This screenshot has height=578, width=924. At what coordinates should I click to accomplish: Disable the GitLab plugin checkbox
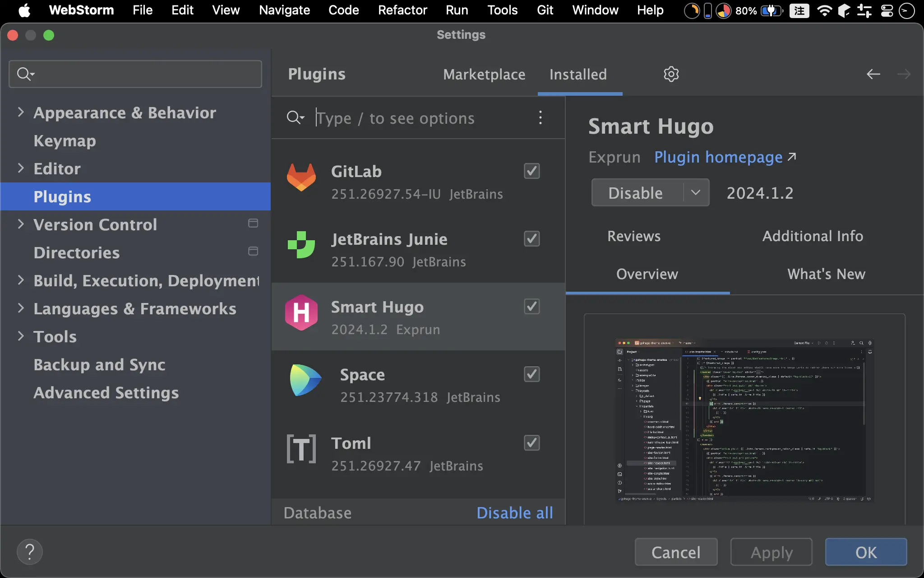[x=531, y=171]
